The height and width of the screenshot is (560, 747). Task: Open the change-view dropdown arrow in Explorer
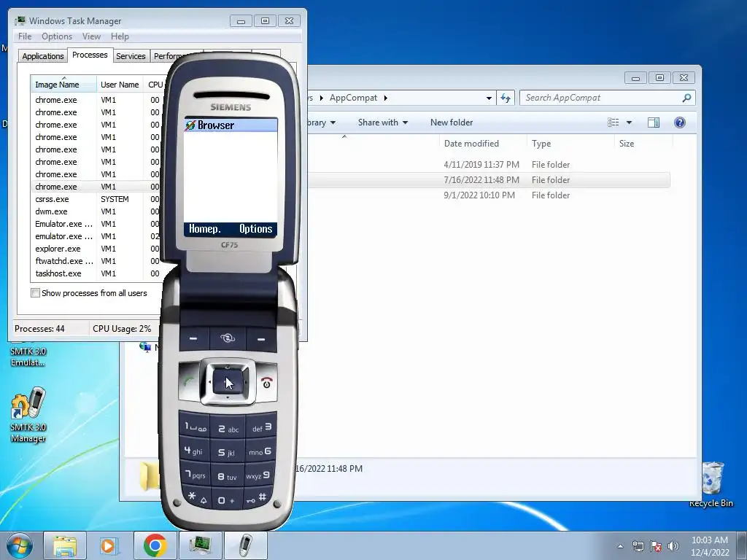coord(629,122)
